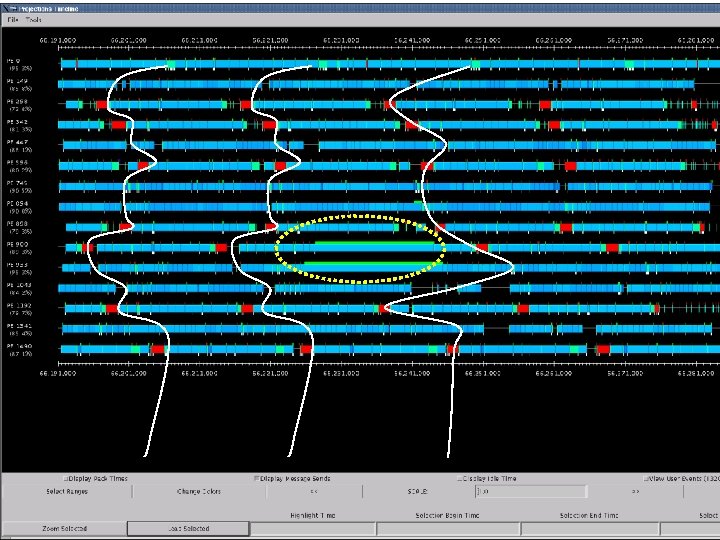The image size is (720, 540).
Task: Click the Change Colors button
Action: 199,491
